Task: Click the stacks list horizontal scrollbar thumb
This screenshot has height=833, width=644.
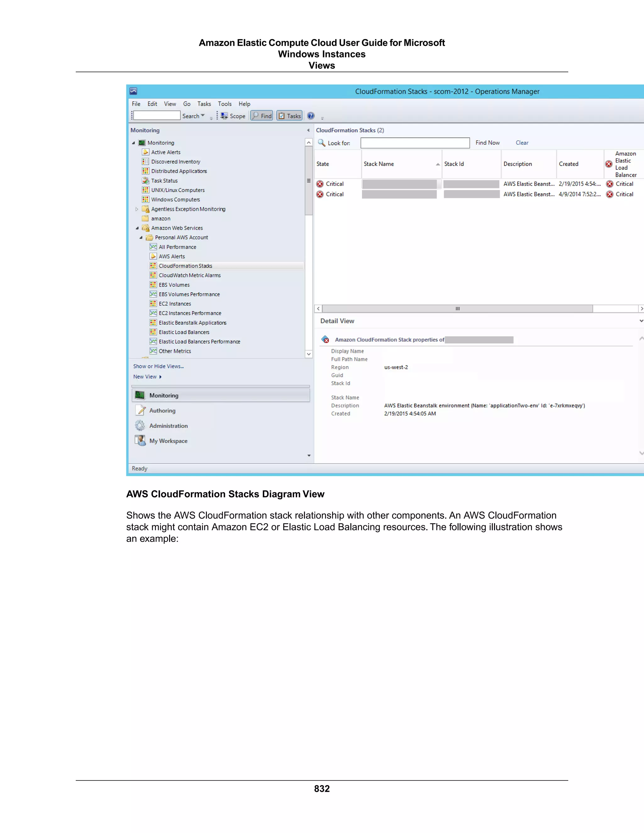Action: click(x=458, y=309)
